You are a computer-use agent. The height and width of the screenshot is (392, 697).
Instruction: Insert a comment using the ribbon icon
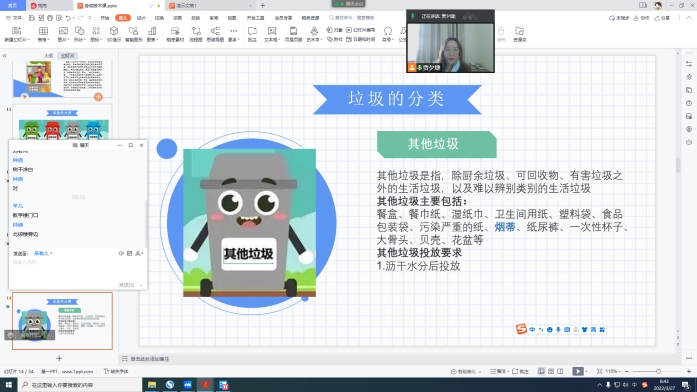click(252, 33)
